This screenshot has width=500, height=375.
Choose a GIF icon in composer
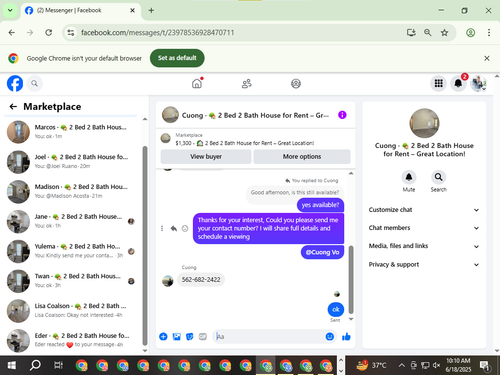click(x=203, y=337)
